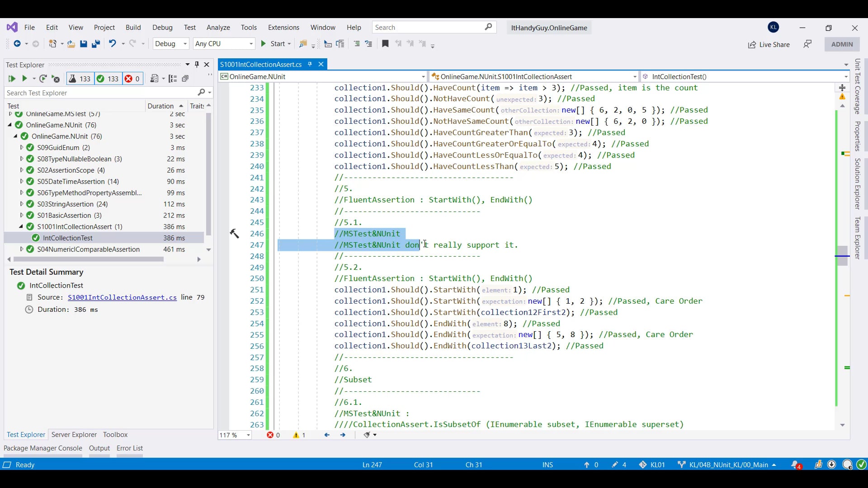Viewport: 868px width, 488px height.
Task: Cancel the current test run
Action: [56, 79]
